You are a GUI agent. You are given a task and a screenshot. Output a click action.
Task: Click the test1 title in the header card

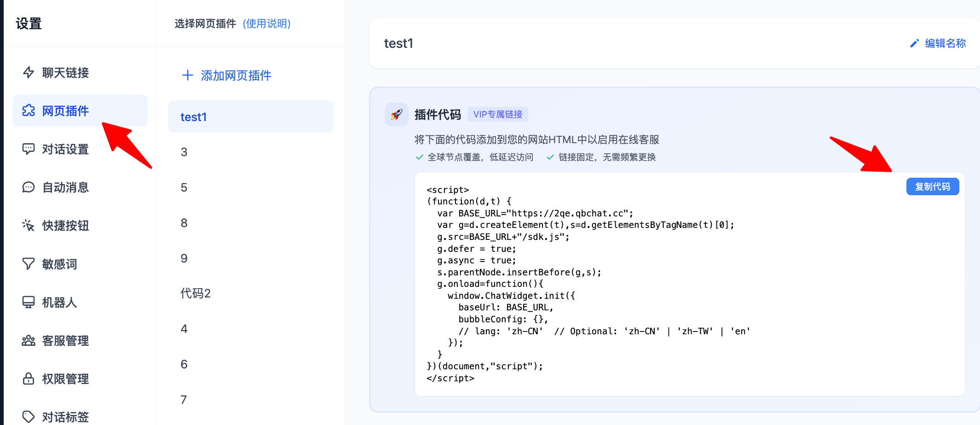[x=398, y=43]
